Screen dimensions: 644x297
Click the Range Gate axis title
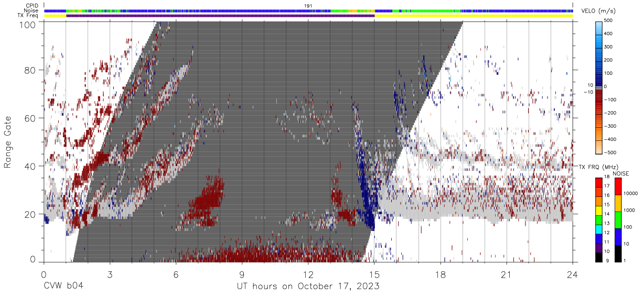tap(8, 142)
